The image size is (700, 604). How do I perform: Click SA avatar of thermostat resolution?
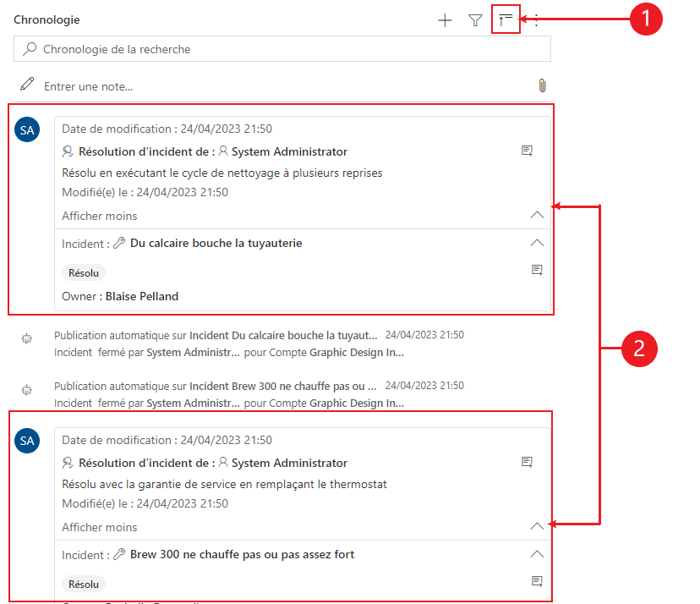[x=27, y=441]
